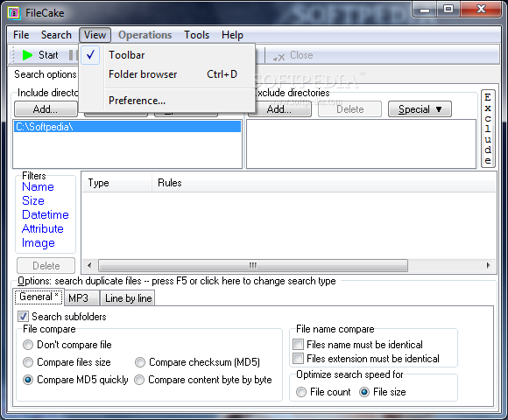This screenshot has height=420, width=508.
Task: Open the Help menu
Action: click(232, 35)
